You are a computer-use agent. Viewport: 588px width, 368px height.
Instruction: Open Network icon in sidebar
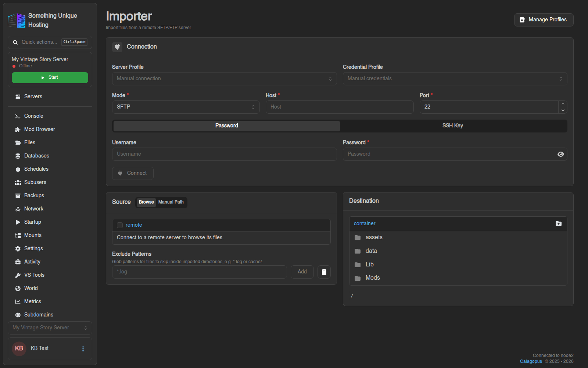(18, 209)
